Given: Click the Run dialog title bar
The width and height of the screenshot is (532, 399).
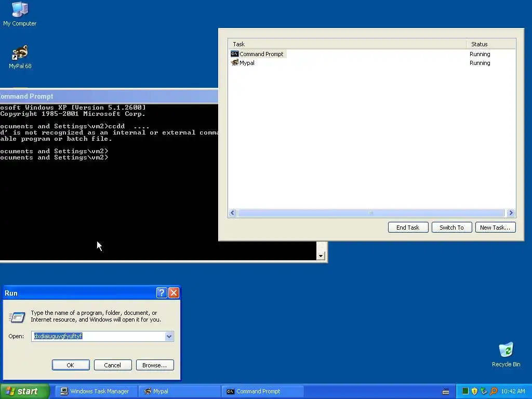Looking at the screenshot, I should (x=79, y=293).
